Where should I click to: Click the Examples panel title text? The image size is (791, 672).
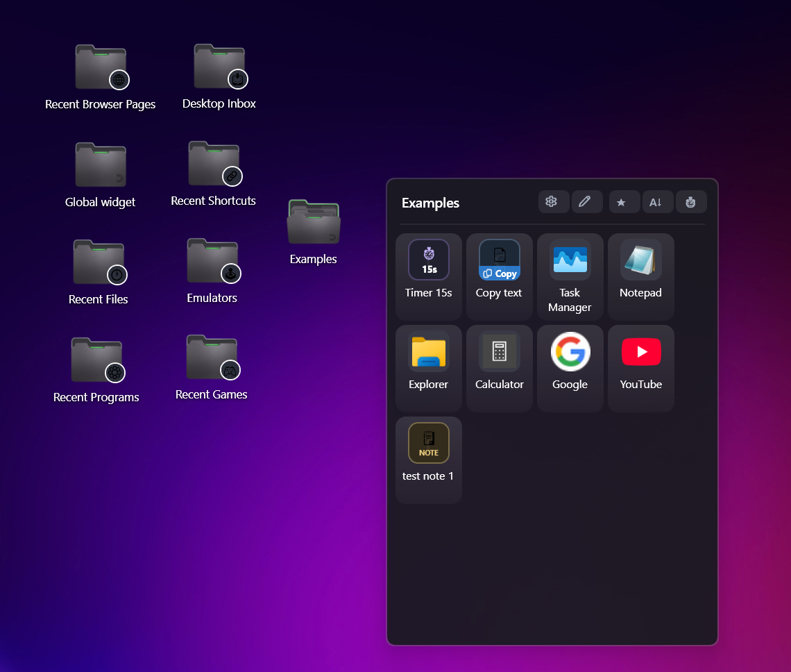click(x=430, y=203)
